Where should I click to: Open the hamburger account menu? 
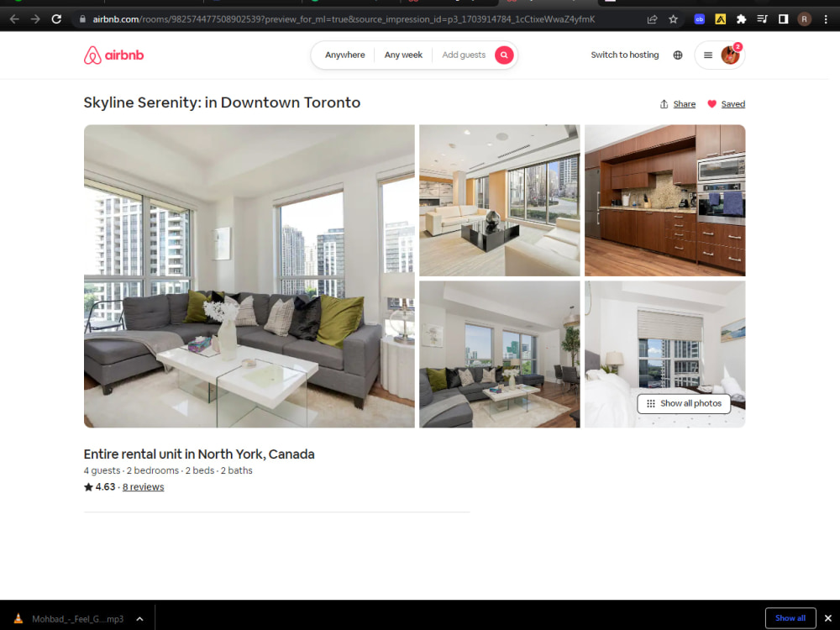[x=707, y=55]
